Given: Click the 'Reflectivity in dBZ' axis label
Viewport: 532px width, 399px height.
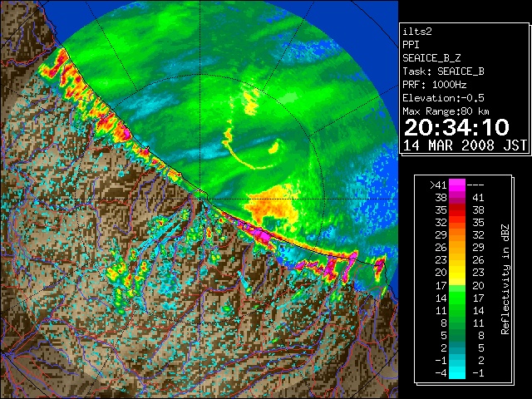Looking at the screenshot, I should 505,279.
